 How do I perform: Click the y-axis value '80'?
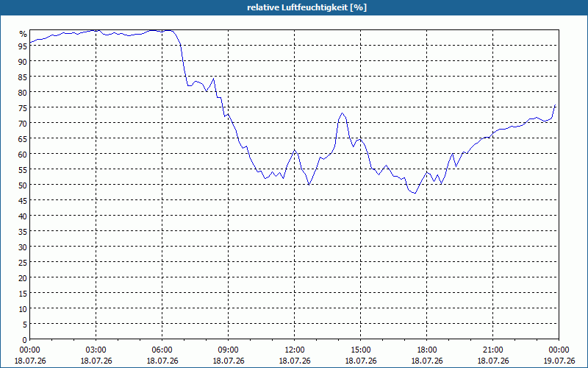coord(23,92)
